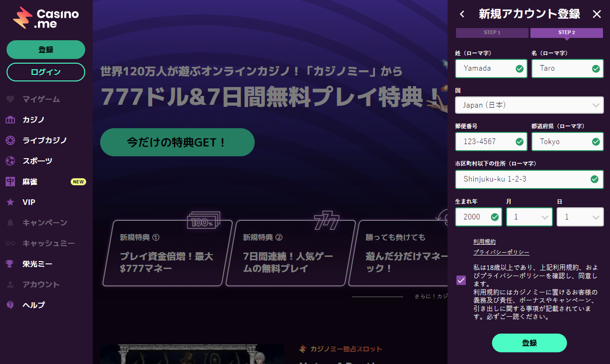The width and height of the screenshot is (610, 364).
Task: Click the Casino.me logo
Action: point(46,18)
